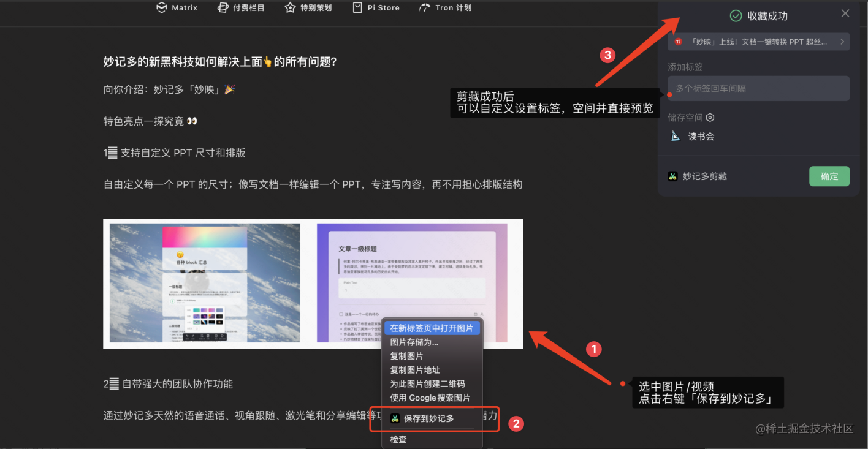868x449 pixels.
Task: Choose 为此图片创建二维码 from context menu
Action: [x=432, y=384]
